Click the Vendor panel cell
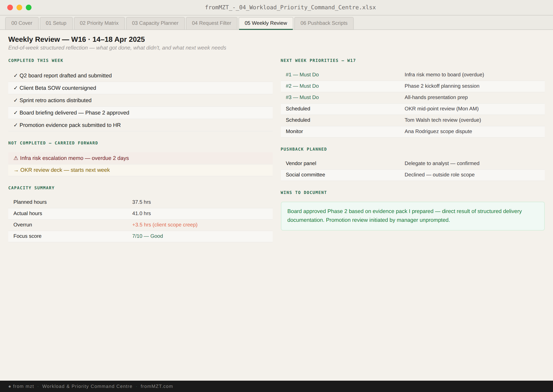Viewport: 553px width, 392px height. [x=301, y=164]
